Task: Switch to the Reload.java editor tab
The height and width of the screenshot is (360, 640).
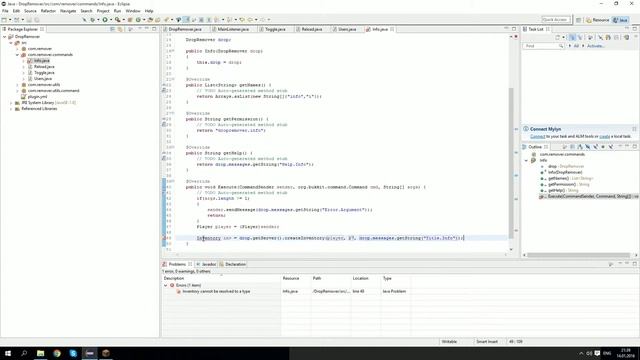Action: point(312,29)
